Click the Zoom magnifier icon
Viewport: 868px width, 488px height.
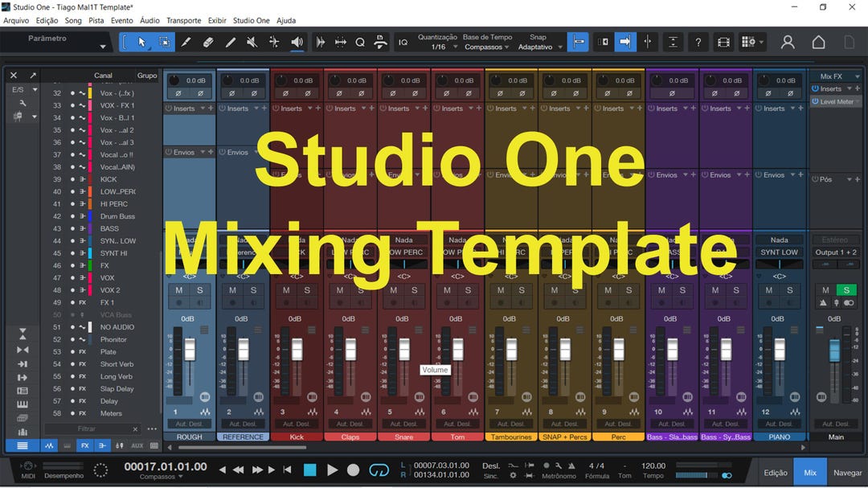(x=360, y=42)
